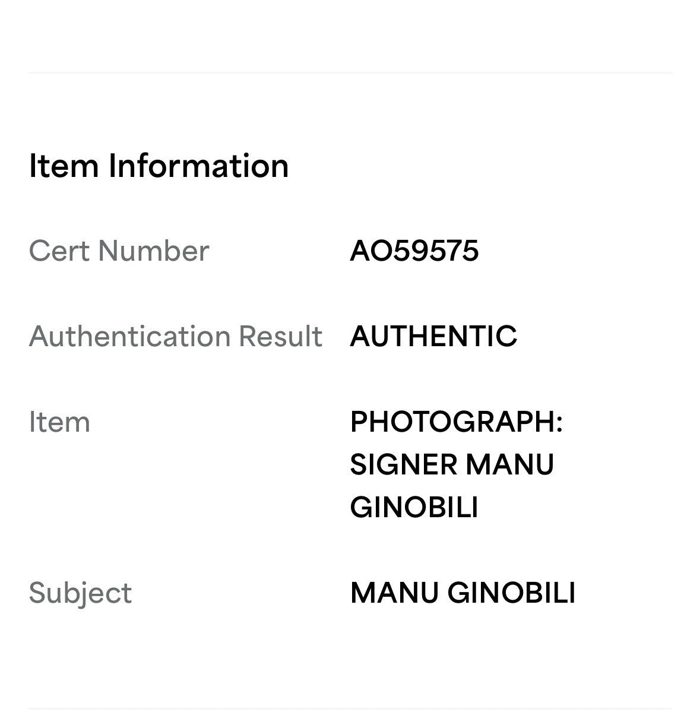
Task: Click the cert number AO59575
Action: [x=414, y=251]
